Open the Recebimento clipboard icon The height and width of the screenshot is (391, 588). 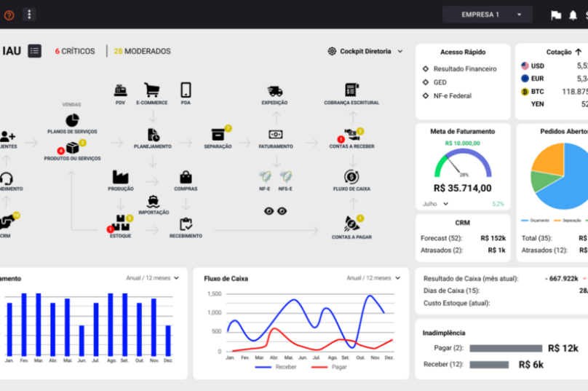(186, 224)
